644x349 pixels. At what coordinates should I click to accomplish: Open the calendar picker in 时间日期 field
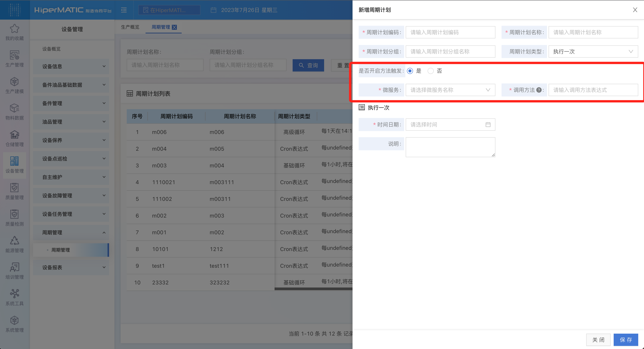pos(488,125)
